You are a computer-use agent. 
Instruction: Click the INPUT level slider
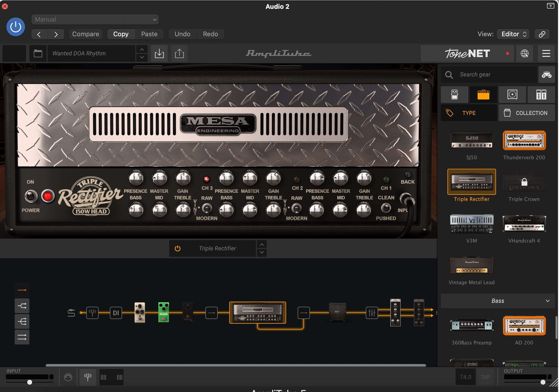click(30, 382)
